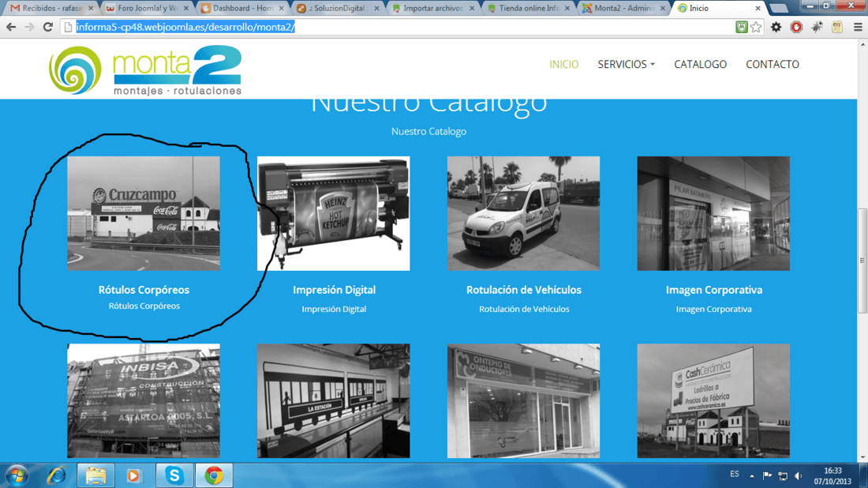Open the Action Center flag icon
The width and height of the screenshot is (868, 488).
(767, 476)
